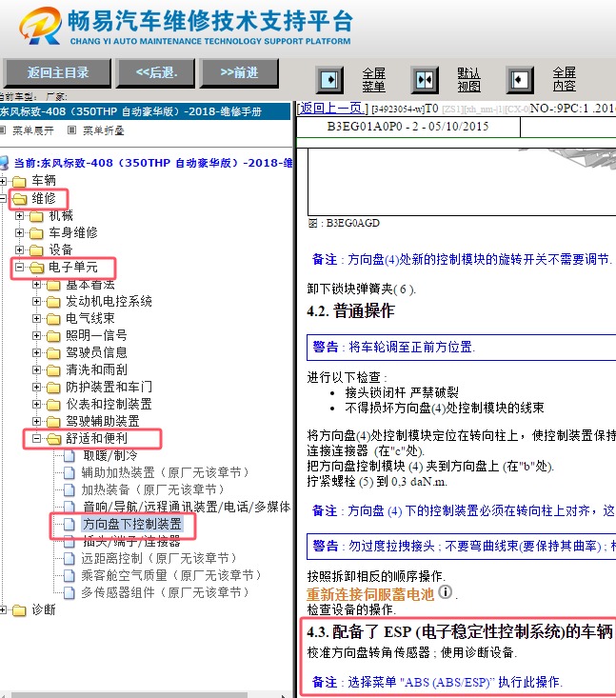Click the 多传感器组件 document icon

pos(69,593)
